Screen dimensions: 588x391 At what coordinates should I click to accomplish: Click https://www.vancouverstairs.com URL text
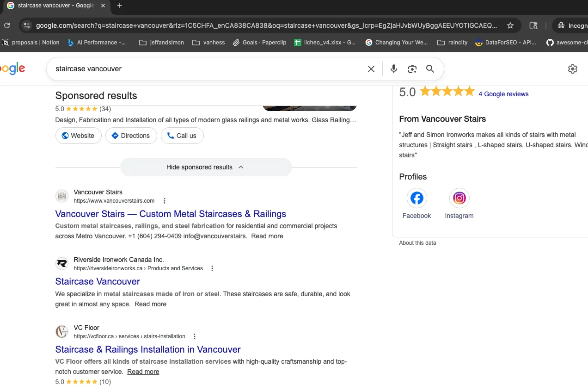(114, 201)
